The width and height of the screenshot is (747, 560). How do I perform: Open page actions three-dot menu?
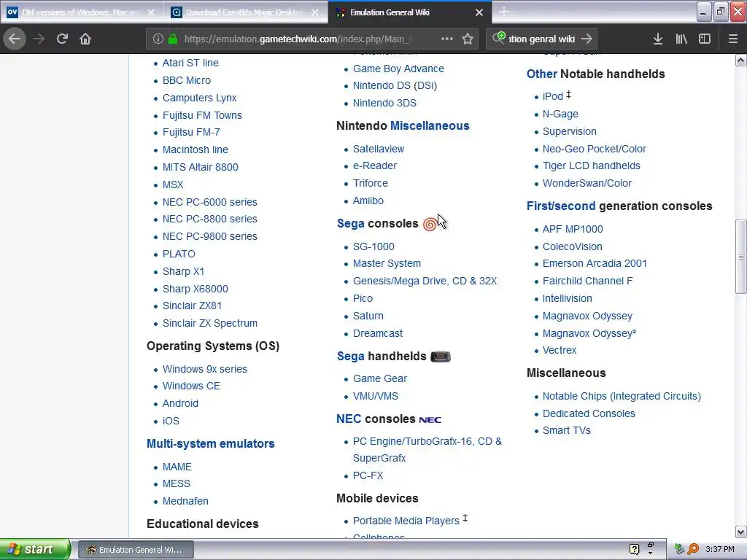pyautogui.click(x=447, y=39)
